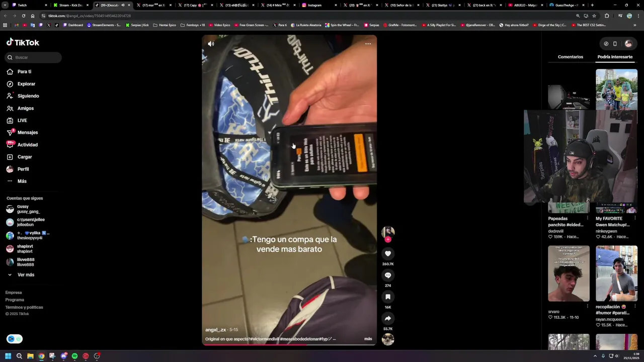Image resolution: width=644 pixels, height=362 pixels.
Task: Save the video with the bookmark icon
Action: pyautogui.click(x=388, y=297)
